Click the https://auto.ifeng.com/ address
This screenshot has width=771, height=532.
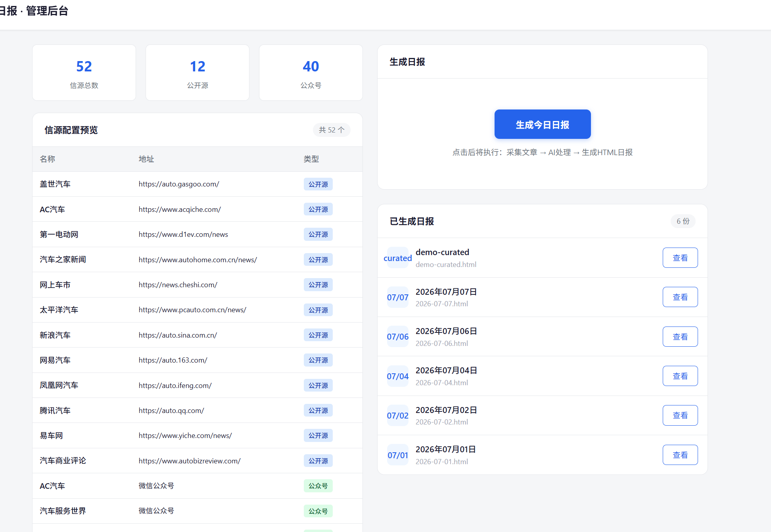(175, 385)
